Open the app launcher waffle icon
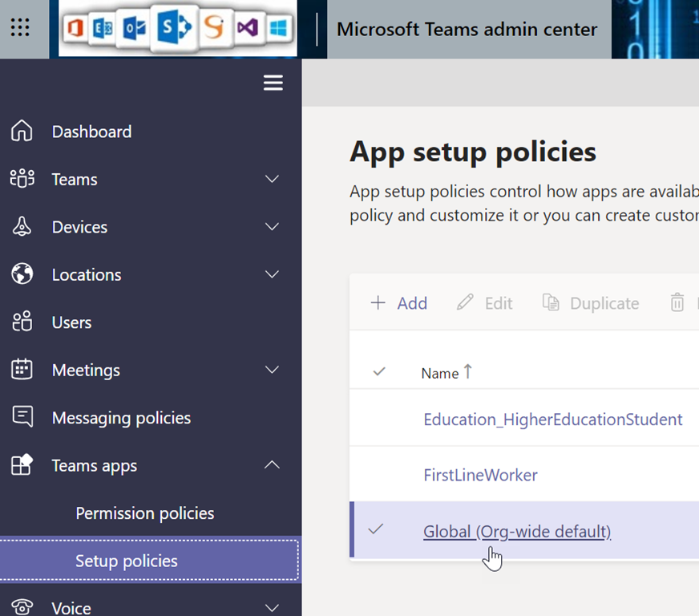Screen dimensions: 699x616 click(x=20, y=28)
